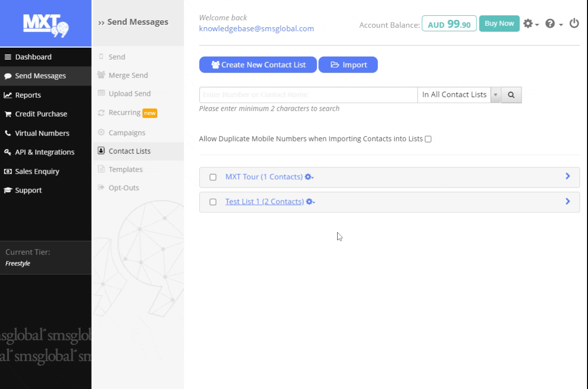Open Virtual Numbers in the sidebar
Screen dimensions: 588x389
[42, 133]
